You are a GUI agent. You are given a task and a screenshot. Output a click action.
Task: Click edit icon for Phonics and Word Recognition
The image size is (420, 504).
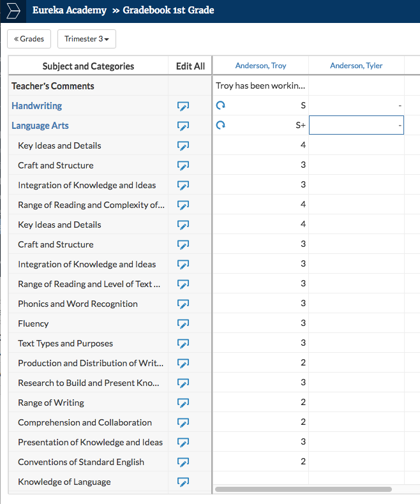[183, 304]
